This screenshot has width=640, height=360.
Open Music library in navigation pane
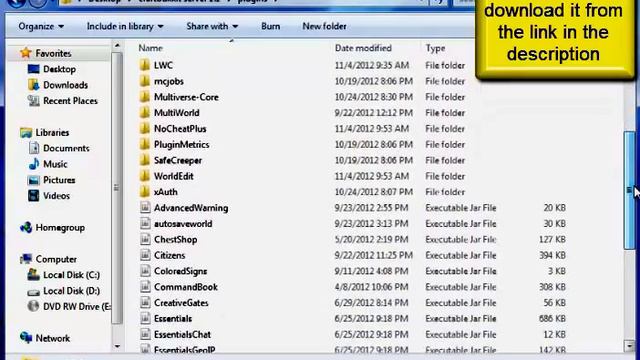point(55,164)
